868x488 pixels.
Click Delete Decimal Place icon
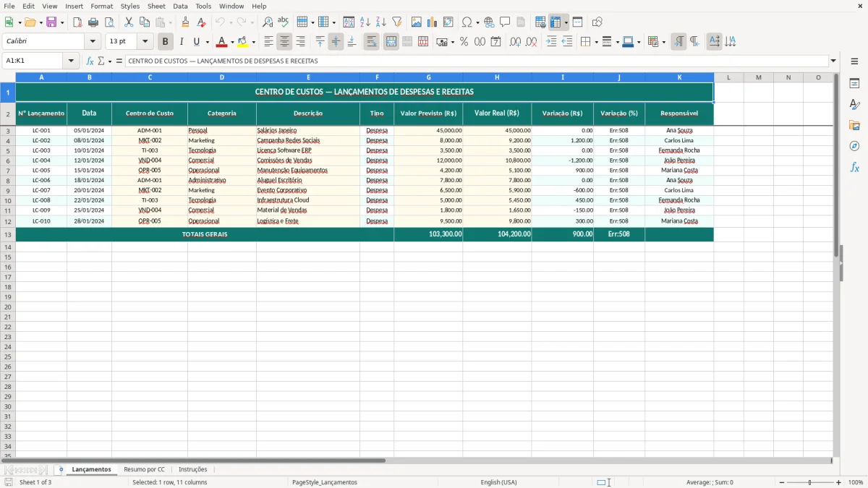(x=531, y=42)
